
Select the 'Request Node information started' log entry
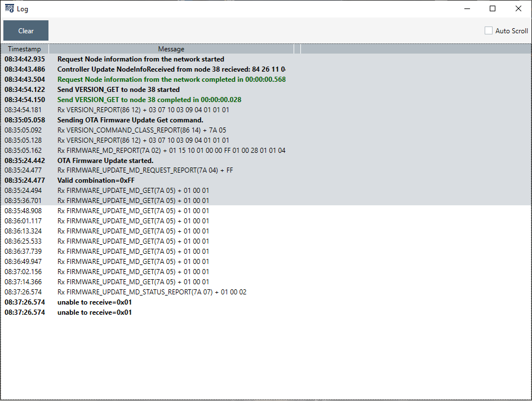tap(141, 59)
